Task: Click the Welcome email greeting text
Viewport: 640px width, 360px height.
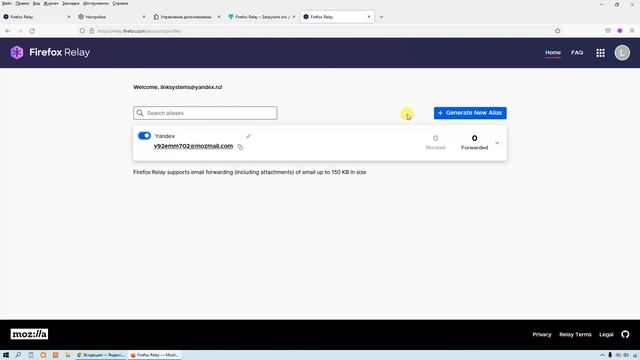Action: 178,87
